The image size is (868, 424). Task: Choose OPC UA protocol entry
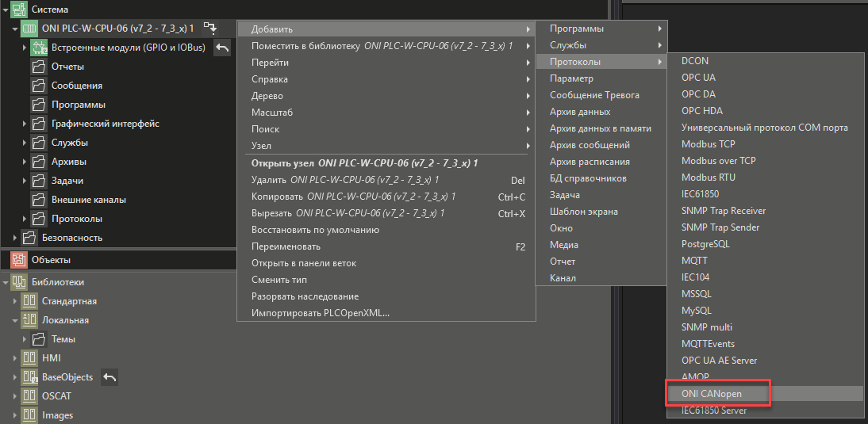point(766,78)
